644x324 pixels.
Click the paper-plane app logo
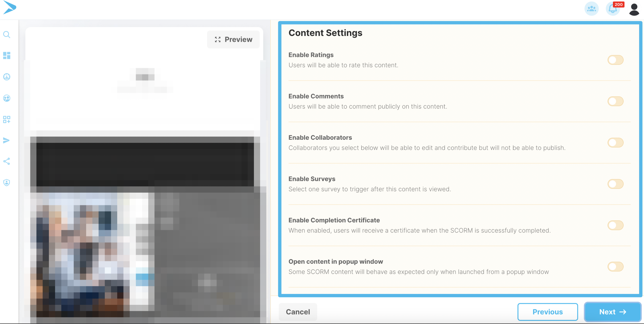pos(10,7)
